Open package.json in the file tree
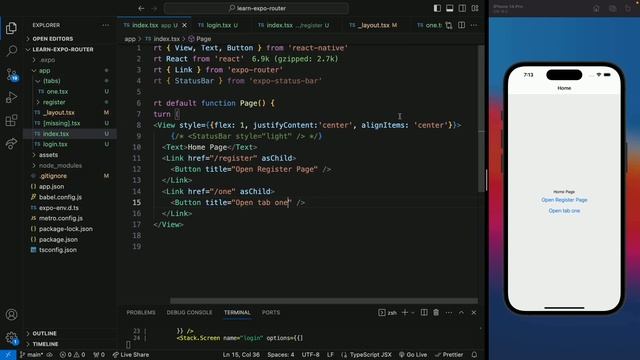 [x=58, y=240]
